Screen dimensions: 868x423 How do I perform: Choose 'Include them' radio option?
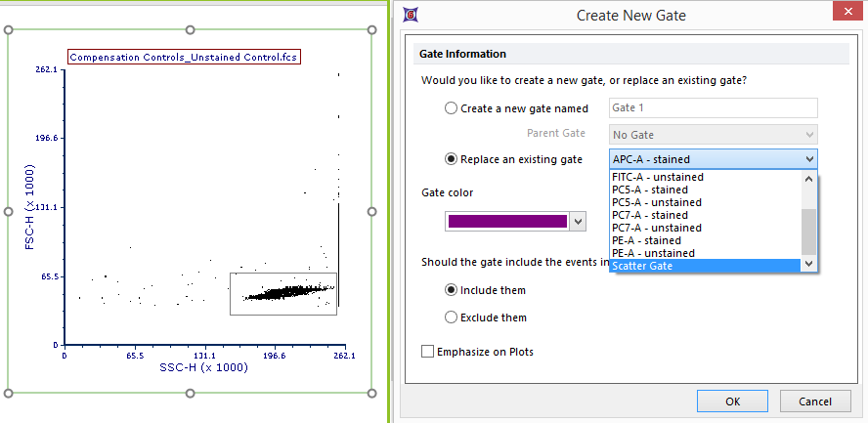point(451,290)
